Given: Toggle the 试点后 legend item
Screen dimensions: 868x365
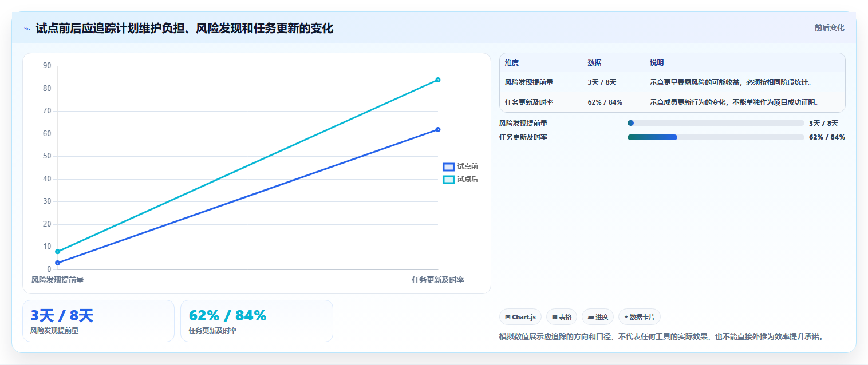Looking at the screenshot, I should 460,179.
